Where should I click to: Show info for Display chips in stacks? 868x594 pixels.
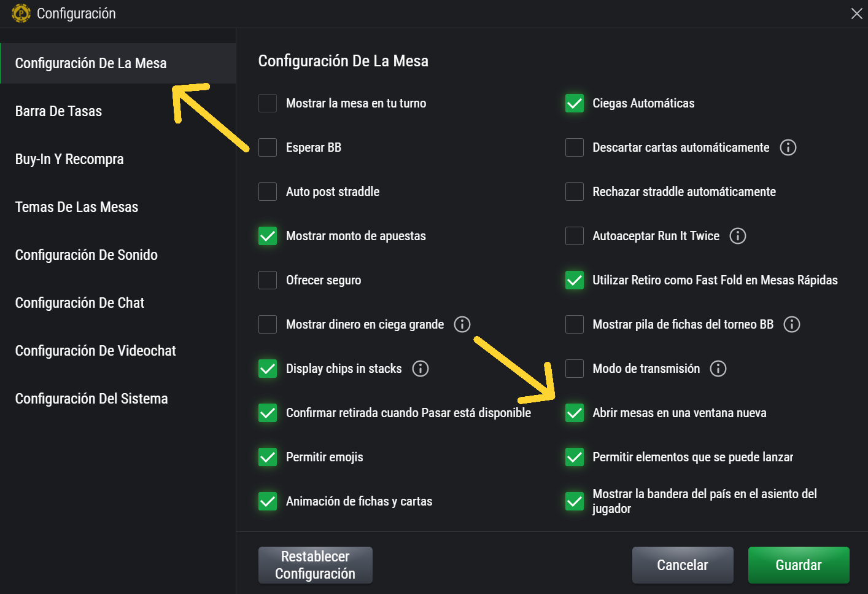click(x=420, y=369)
